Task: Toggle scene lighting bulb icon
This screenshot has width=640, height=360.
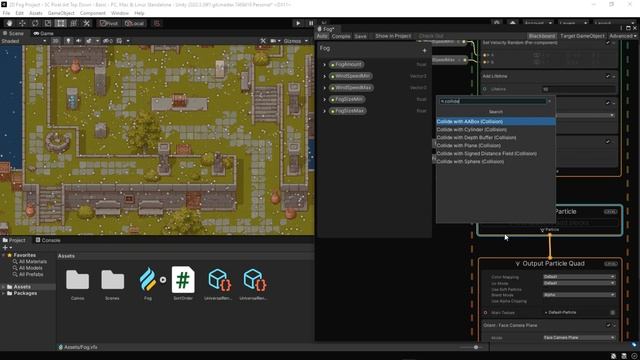Action: (68, 41)
